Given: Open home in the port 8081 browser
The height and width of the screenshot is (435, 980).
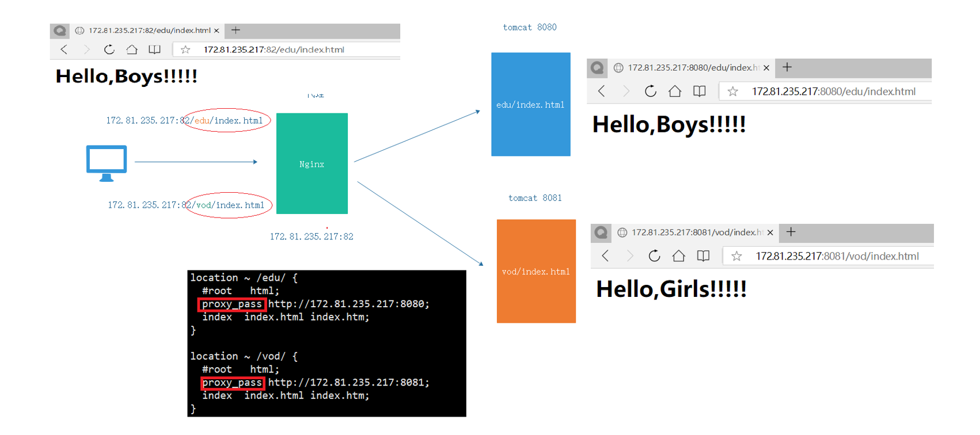Looking at the screenshot, I should click(x=678, y=255).
